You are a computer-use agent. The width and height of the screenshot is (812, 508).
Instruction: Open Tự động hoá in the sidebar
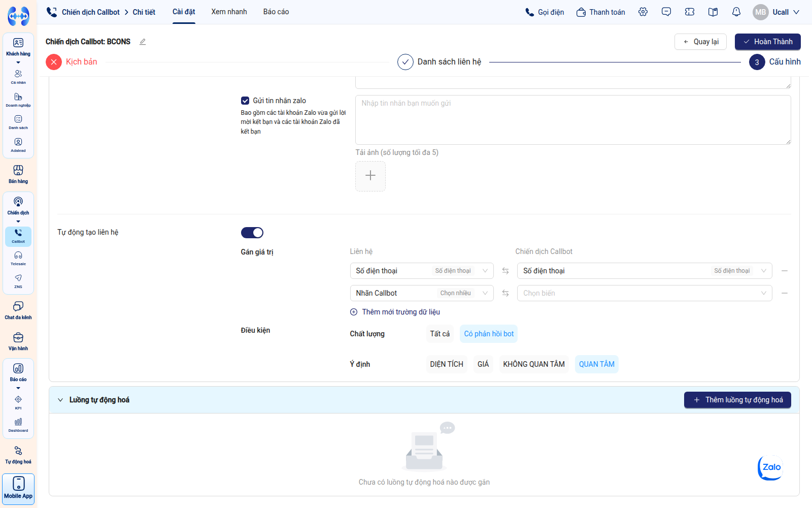click(18, 455)
